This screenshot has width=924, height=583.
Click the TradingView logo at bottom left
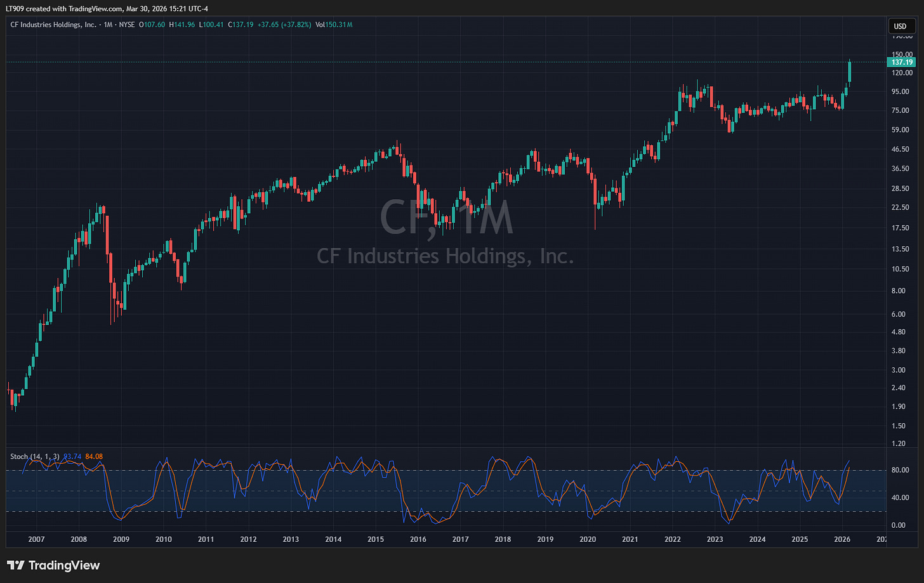[53, 565]
